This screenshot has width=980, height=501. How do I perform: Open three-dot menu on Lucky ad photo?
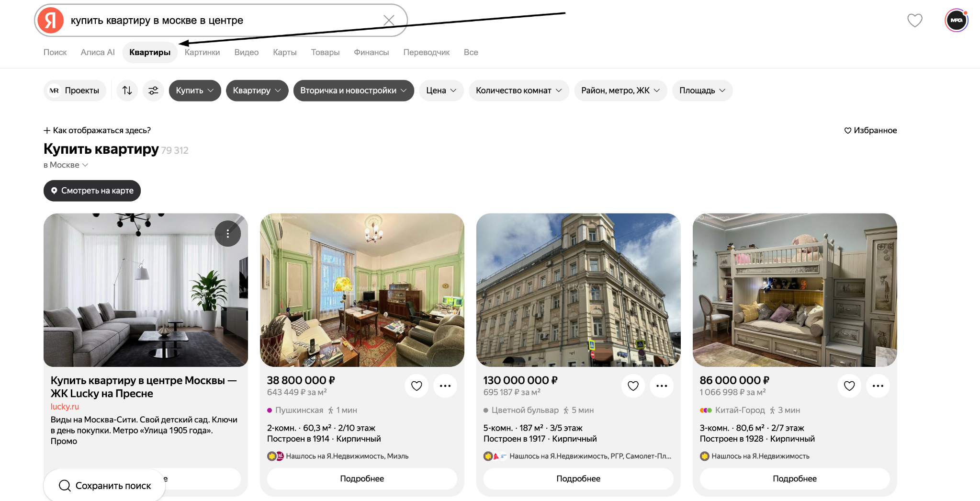[x=228, y=233]
